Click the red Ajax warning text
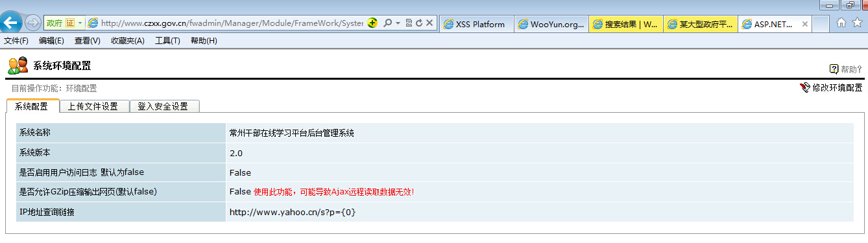 coord(334,192)
